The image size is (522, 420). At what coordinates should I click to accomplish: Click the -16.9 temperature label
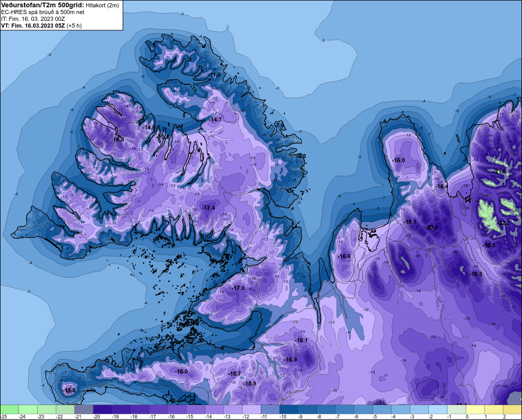click(x=291, y=359)
